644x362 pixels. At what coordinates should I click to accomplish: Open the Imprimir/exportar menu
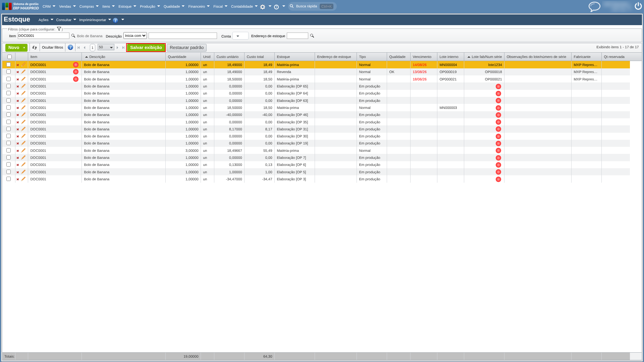coord(95,20)
